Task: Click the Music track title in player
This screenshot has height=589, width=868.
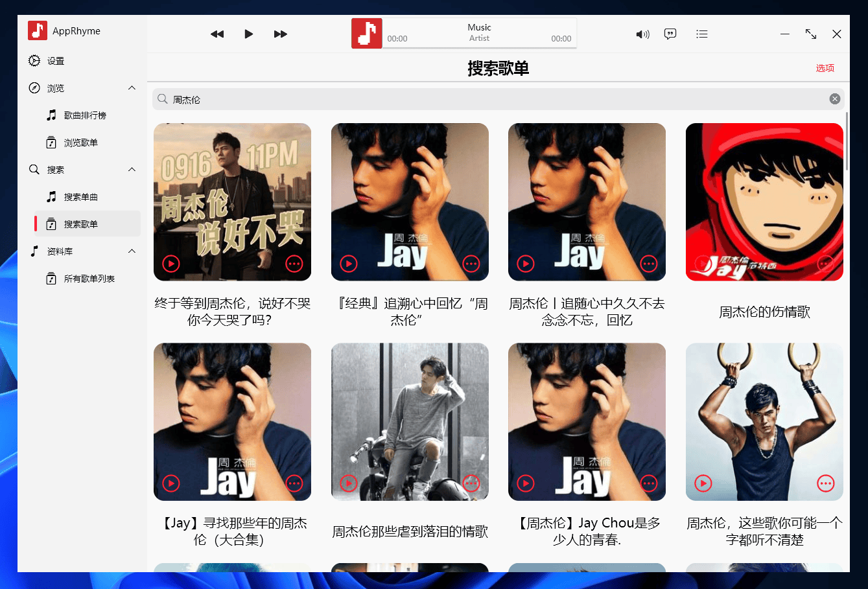Action: [x=479, y=27]
